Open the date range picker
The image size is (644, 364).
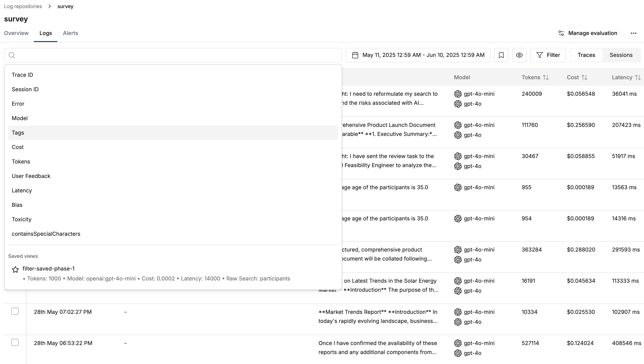pos(423,55)
